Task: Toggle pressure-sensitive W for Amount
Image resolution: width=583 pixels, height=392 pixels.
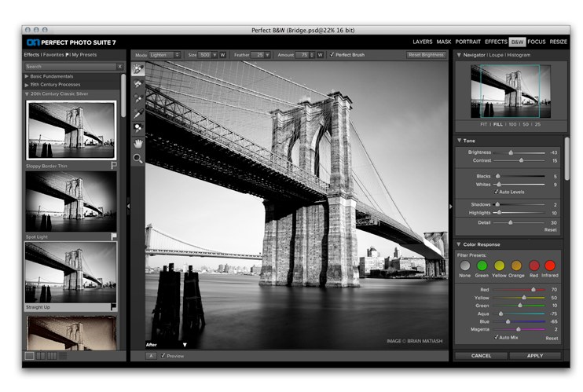Action: (x=320, y=55)
